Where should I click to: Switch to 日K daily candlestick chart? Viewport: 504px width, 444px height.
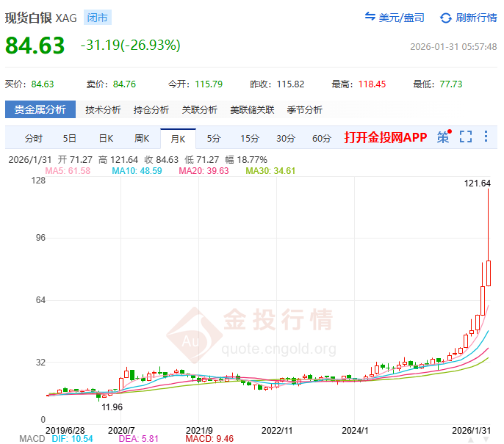pyautogui.click(x=106, y=138)
